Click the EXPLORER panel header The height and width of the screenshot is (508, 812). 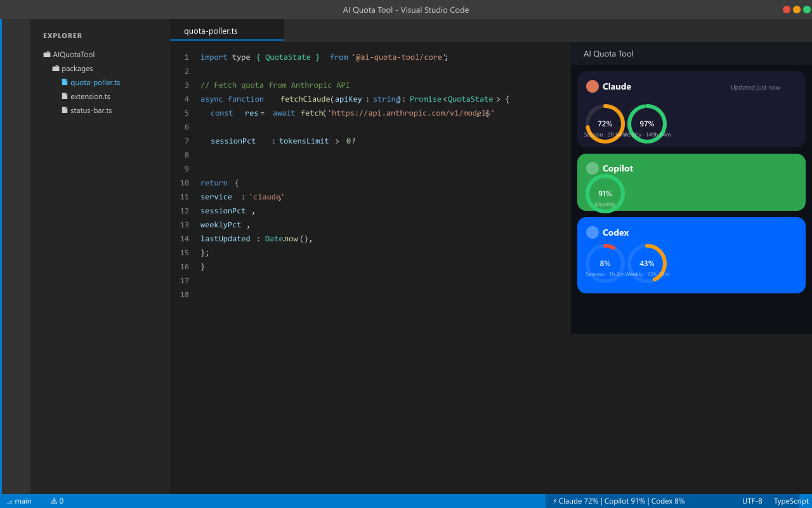coord(63,36)
